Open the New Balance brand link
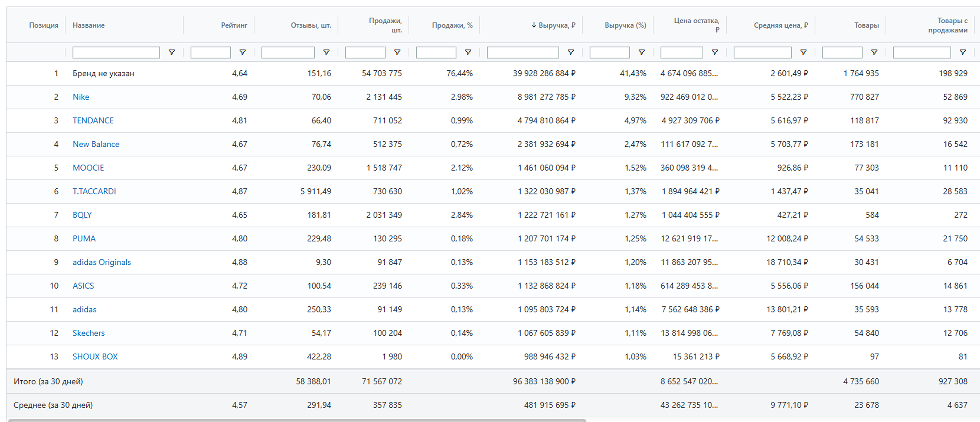 point(96,144)
